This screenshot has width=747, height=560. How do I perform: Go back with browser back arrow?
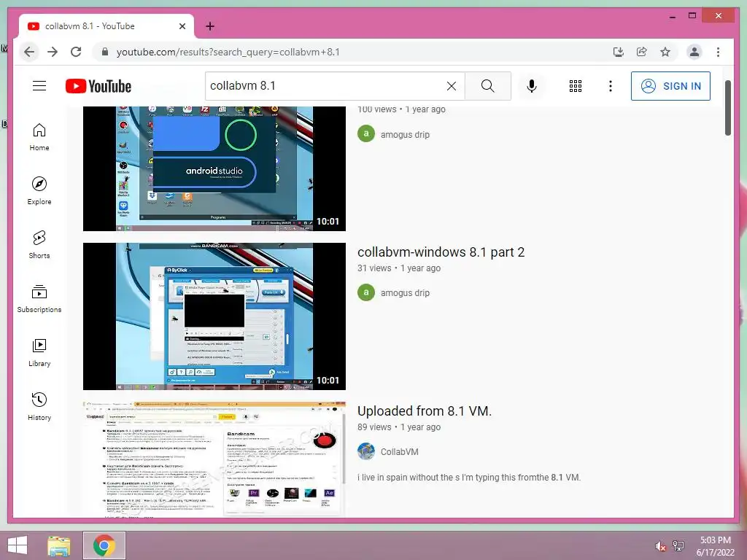pyautogui.click(x=29, y=52)
